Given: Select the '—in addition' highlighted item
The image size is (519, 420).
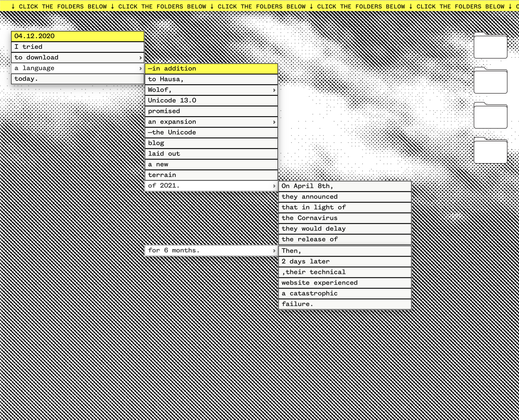Looking at the screenshot, I should click(x=211, y=69).
